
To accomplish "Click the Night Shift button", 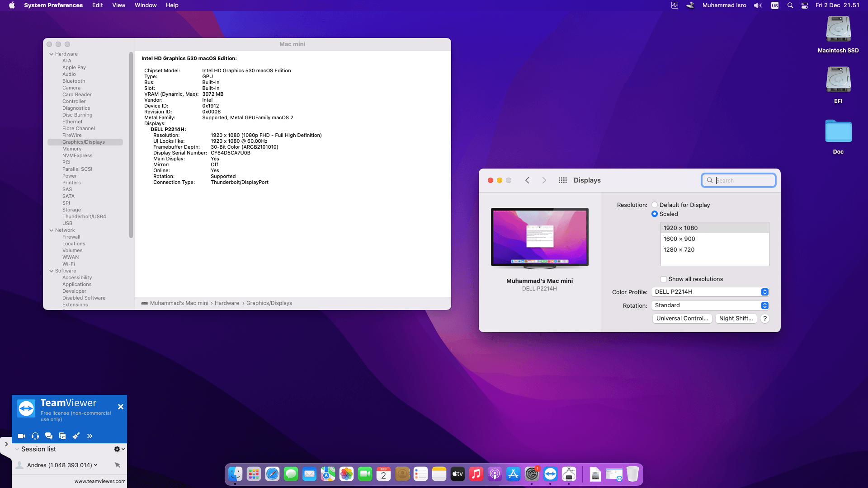I will 736,319.
